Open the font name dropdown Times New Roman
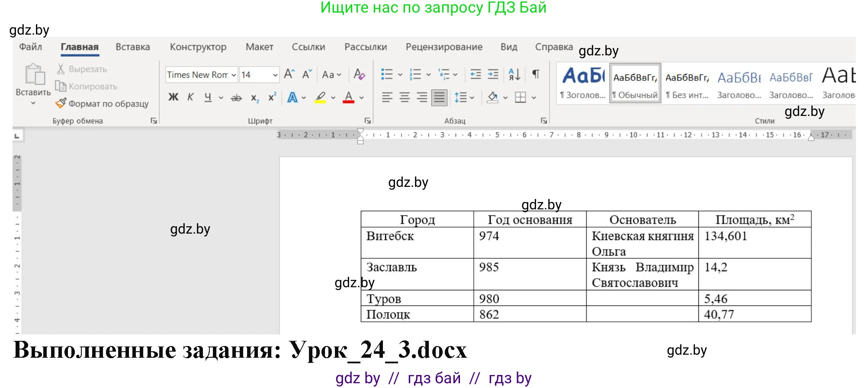The image size is (868, 388). [234, 75]
